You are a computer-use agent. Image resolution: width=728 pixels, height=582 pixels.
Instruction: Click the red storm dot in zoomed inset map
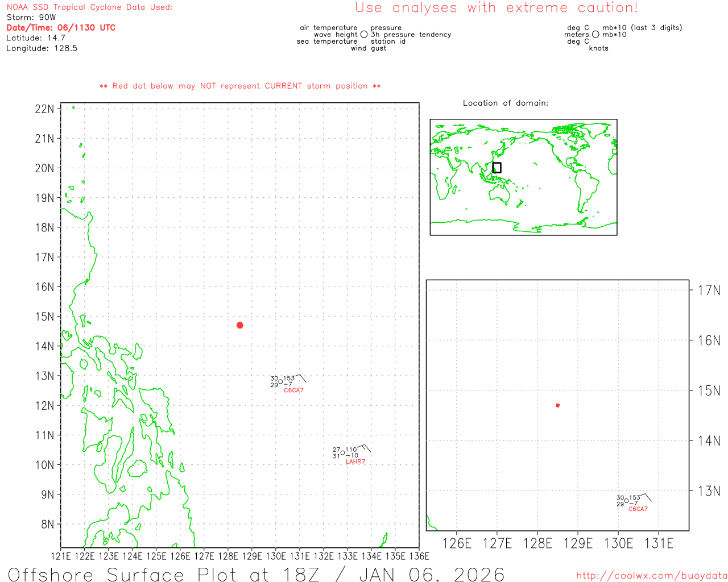[x=557, y=405]
